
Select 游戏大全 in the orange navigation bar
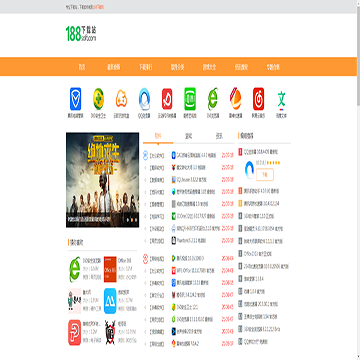pyautogui.click(x=209, y=67)
